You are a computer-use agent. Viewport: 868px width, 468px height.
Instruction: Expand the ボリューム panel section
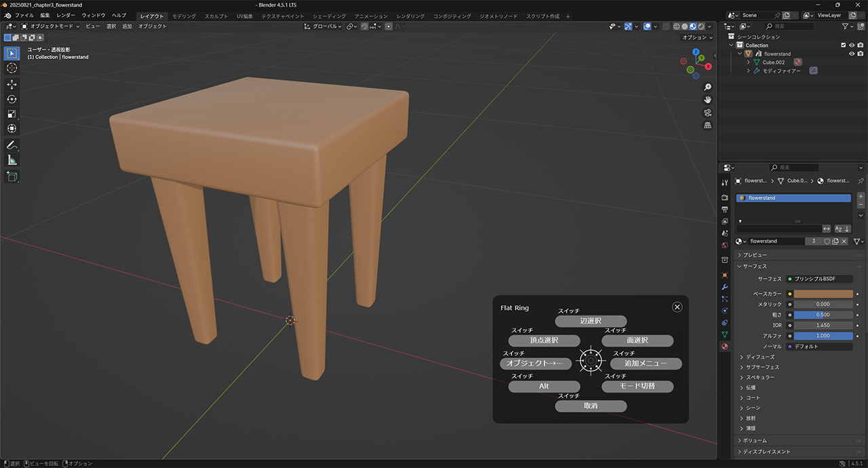coord(755,441)
